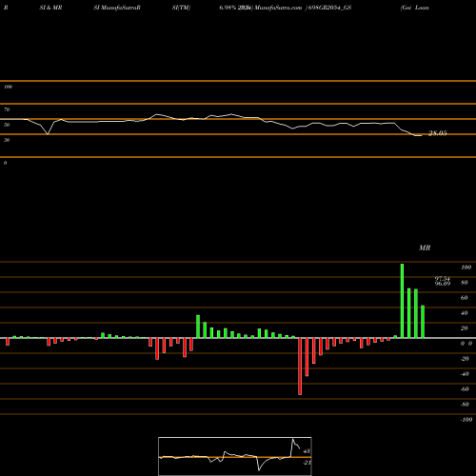
Task: Click the longest red bar in MR histogram
Action: [x=300, y=367]
